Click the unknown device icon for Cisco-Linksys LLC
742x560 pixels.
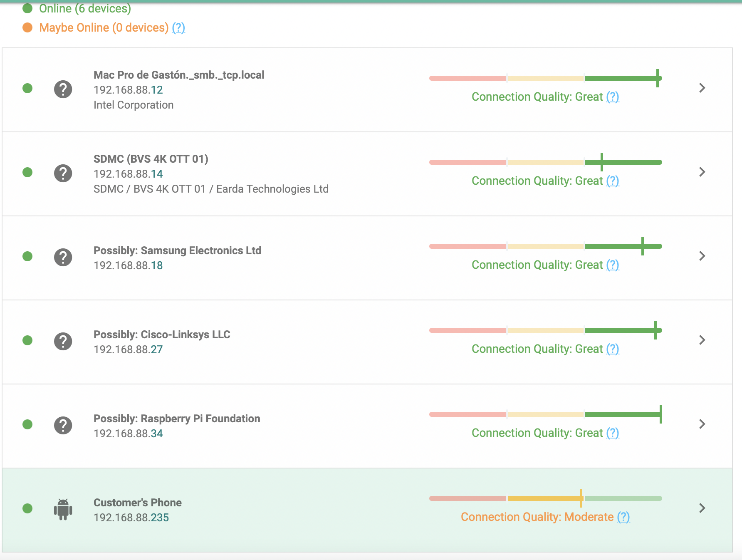[63, 341]
